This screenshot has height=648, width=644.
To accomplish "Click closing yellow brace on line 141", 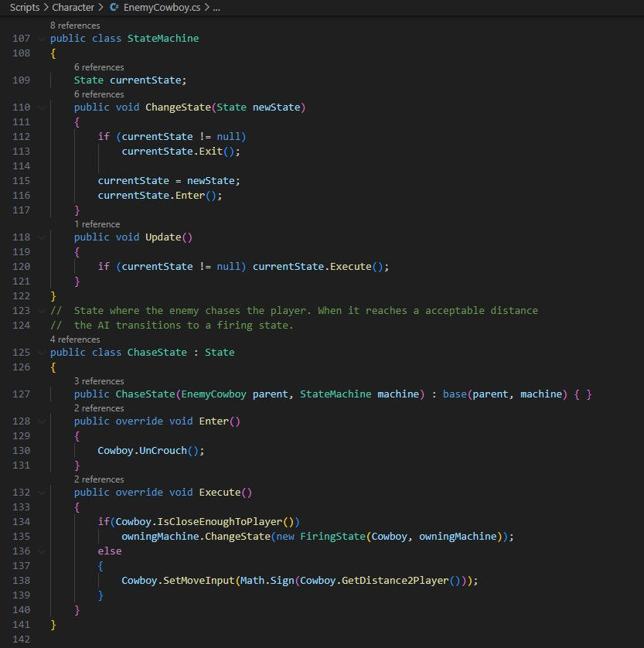I will coord(53,625).
